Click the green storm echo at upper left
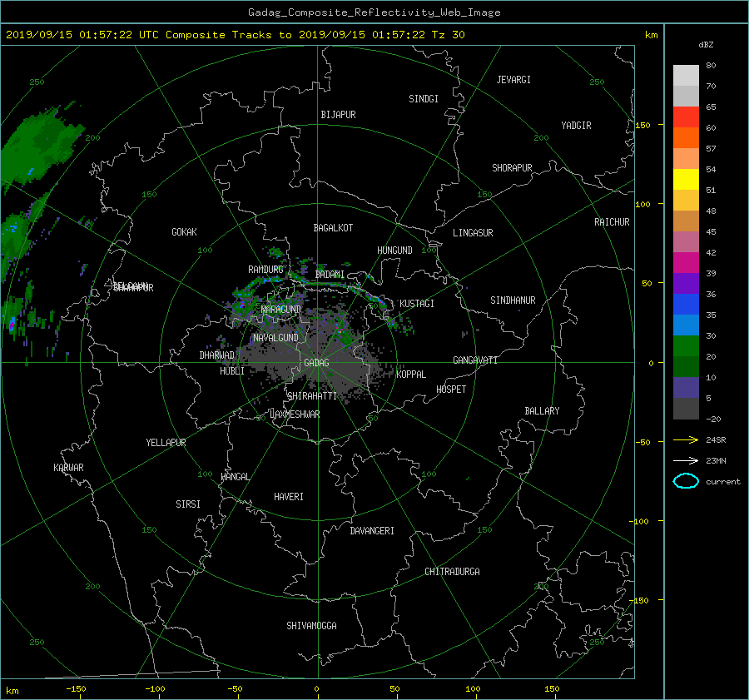This screenshot has height=700, width=749. tap(41, 146)
